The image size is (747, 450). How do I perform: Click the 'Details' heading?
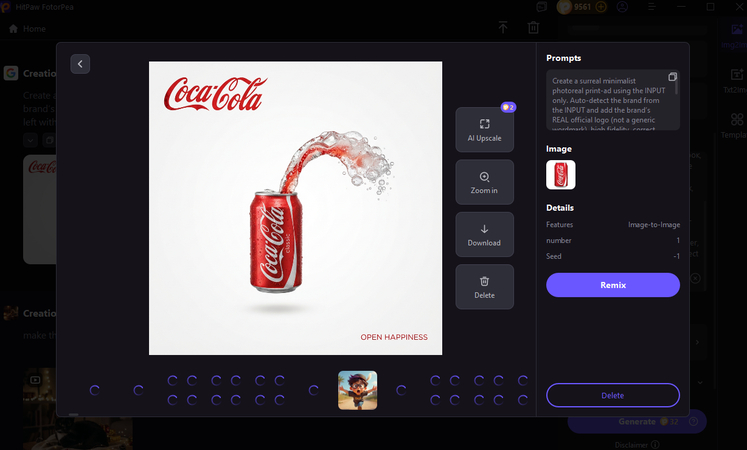(560, 208)
